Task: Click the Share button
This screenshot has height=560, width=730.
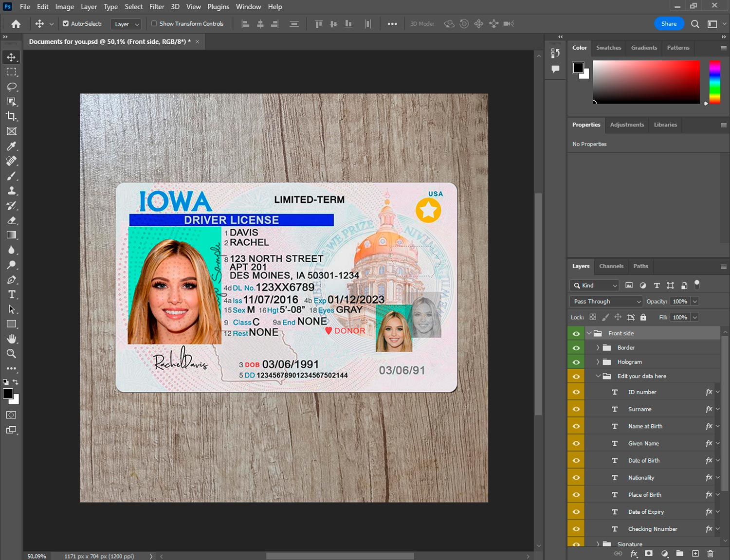Action: [669, 24]
